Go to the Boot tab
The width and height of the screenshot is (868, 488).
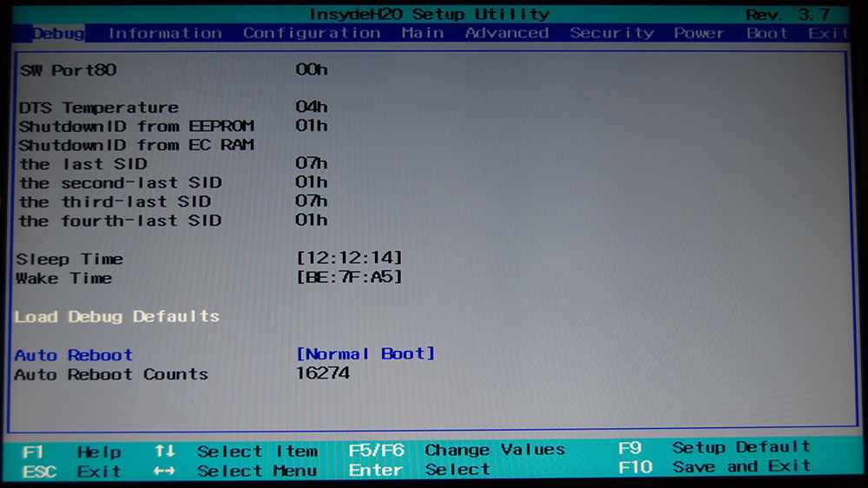click(766, 33)
